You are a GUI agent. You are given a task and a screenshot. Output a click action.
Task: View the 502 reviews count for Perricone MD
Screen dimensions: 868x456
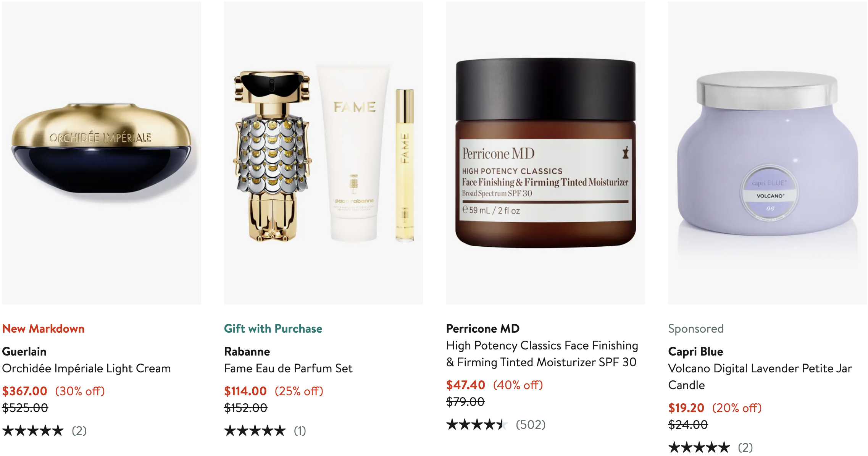pyautogui.click(x=531, y=425)
